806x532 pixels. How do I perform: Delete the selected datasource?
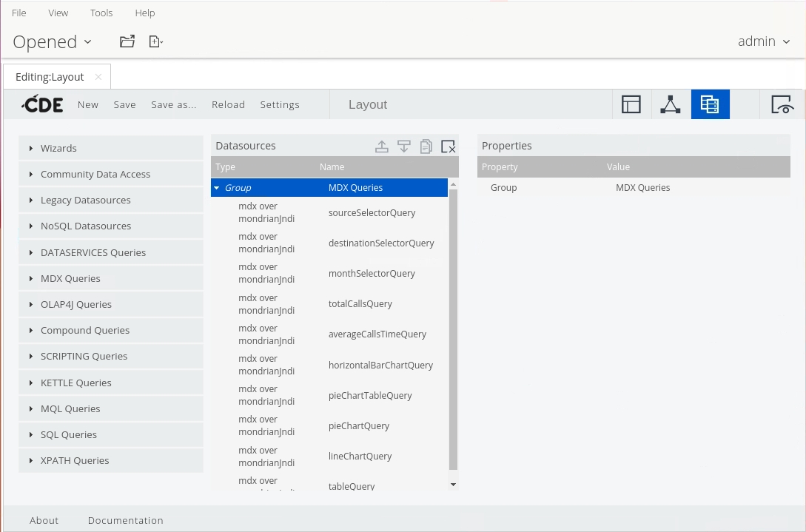coord(448,147)
